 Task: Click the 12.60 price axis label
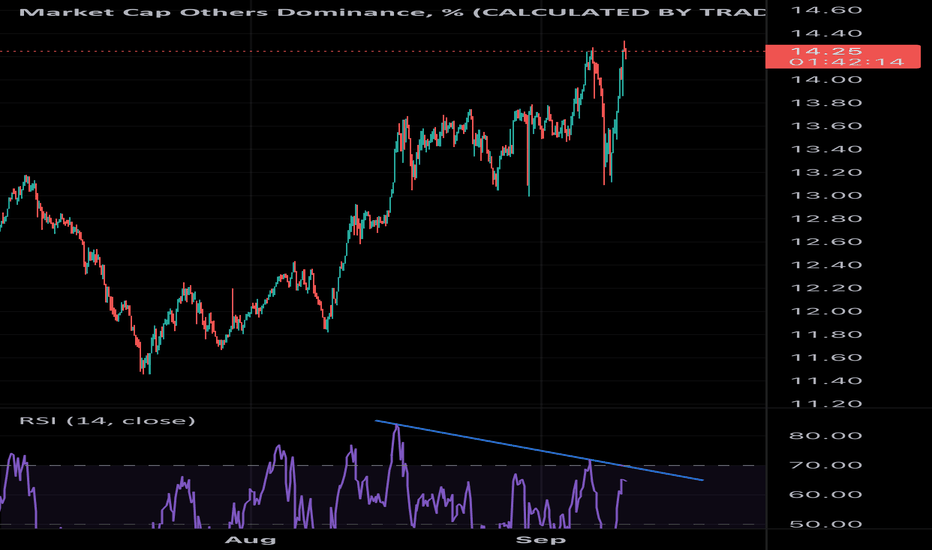pyautogui.click(x=826, y=242)
